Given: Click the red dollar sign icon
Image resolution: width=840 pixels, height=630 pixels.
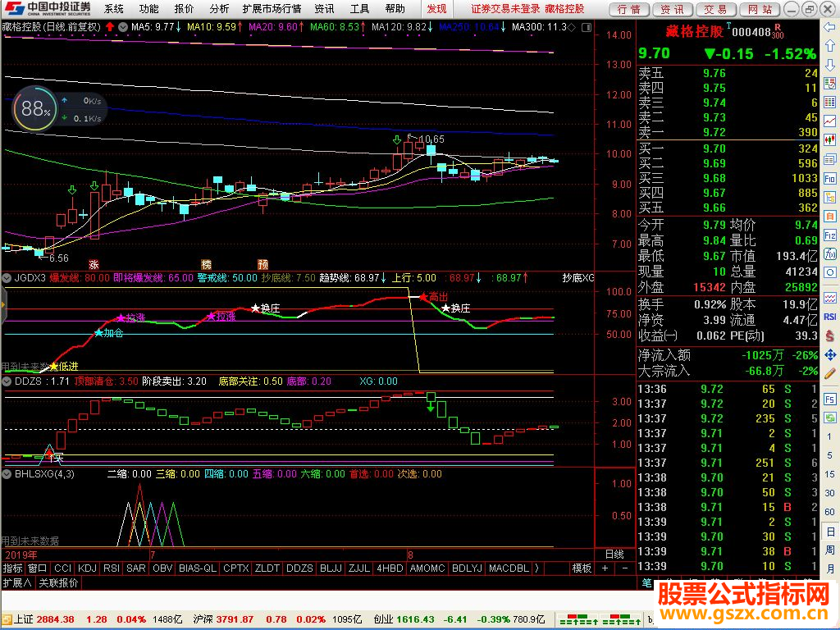Looking at the screenshot, I should [x=830, y=336].
